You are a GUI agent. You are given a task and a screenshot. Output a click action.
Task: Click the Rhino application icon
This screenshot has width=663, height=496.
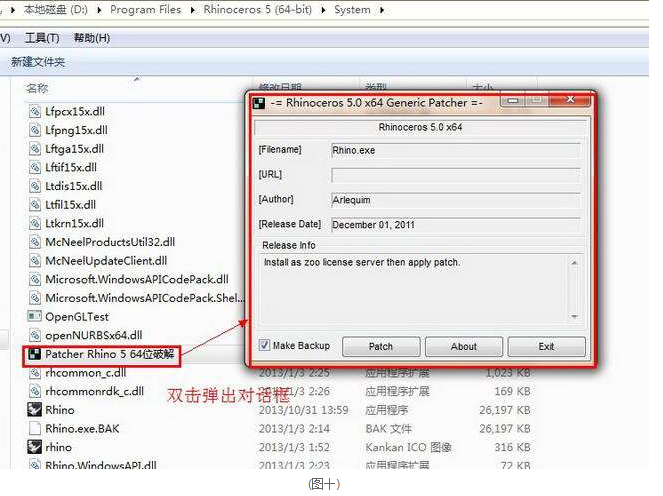[x=34, y=410]
